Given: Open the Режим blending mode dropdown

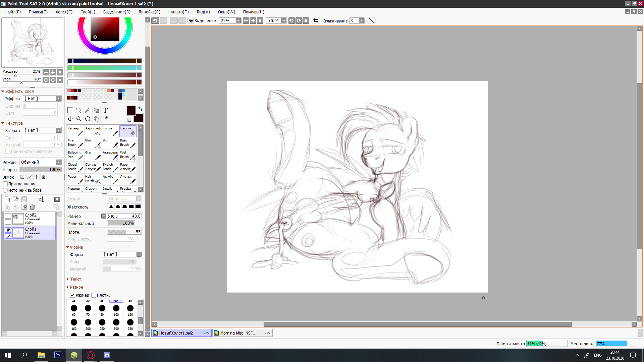Looking at the screenshot, I should click(x=40, y=162).
